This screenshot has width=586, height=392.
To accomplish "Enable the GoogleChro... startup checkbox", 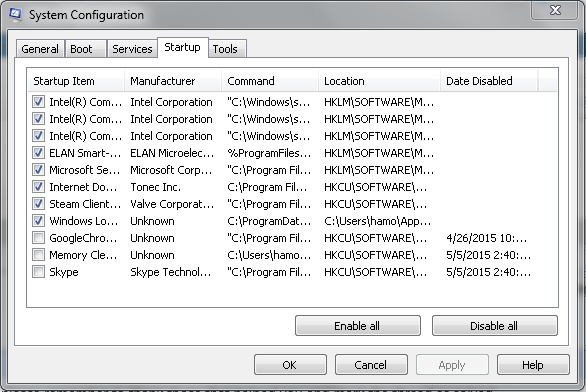I will coord(38,238).
